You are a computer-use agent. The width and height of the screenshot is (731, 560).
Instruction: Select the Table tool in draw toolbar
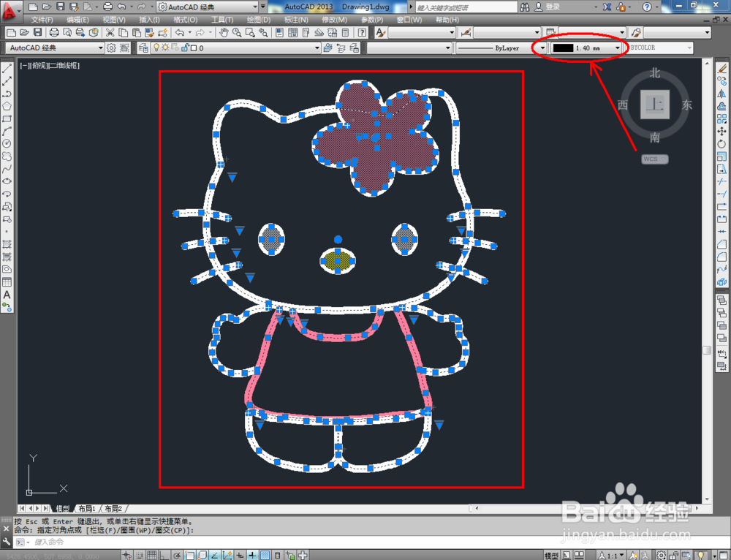click(x=7, y=282)
